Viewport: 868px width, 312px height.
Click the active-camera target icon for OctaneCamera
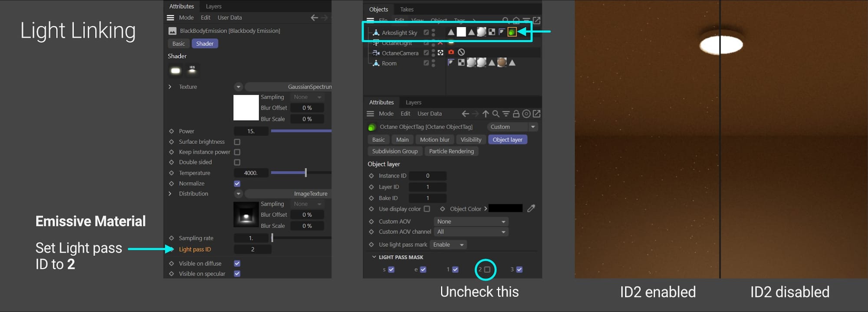(x=441, y=53)
